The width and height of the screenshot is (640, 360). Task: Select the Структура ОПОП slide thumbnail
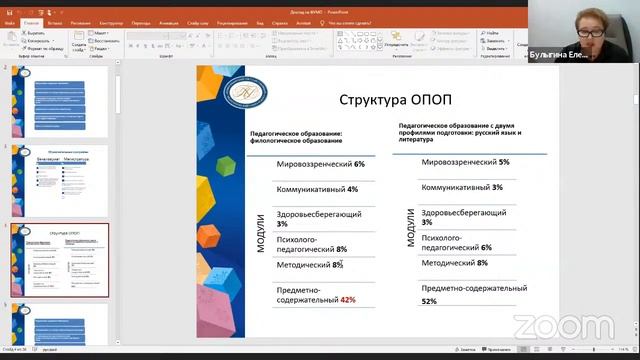click(60, 260)
